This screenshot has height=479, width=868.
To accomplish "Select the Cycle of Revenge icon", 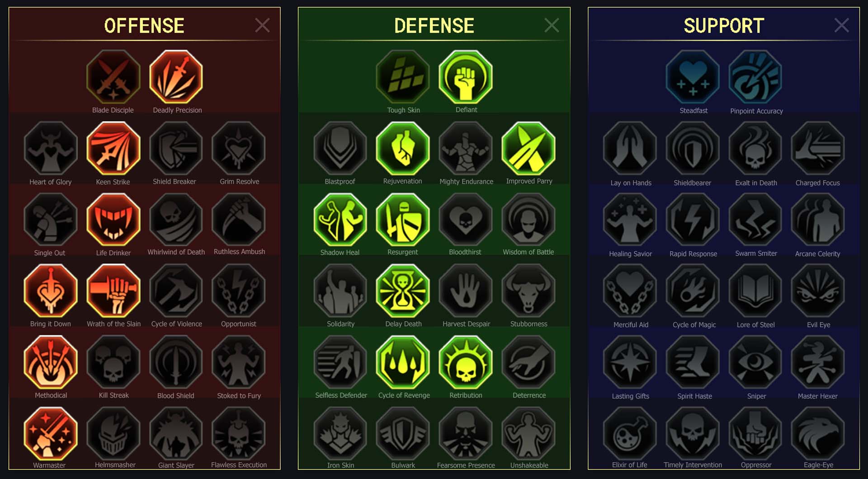I will pos(403,362).
